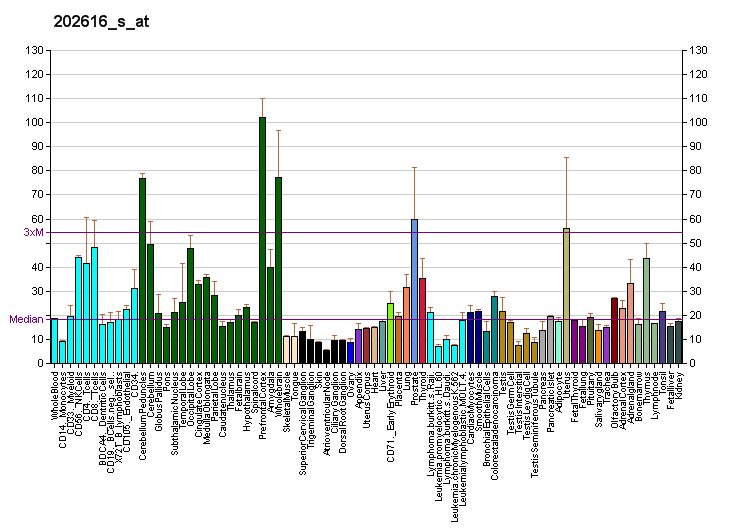
Task: Click the Thymus axis label
Action: click(x=647, y=388)
